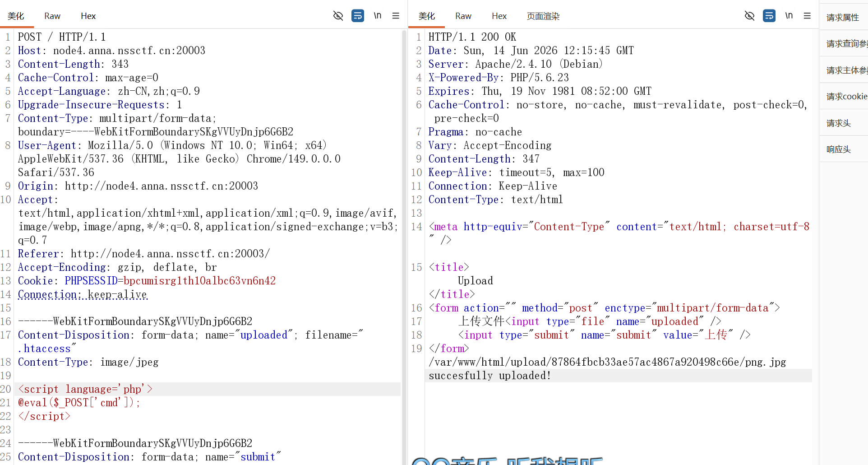Toggle hidden characters eye icon in response pane

(x=749, y=16)
